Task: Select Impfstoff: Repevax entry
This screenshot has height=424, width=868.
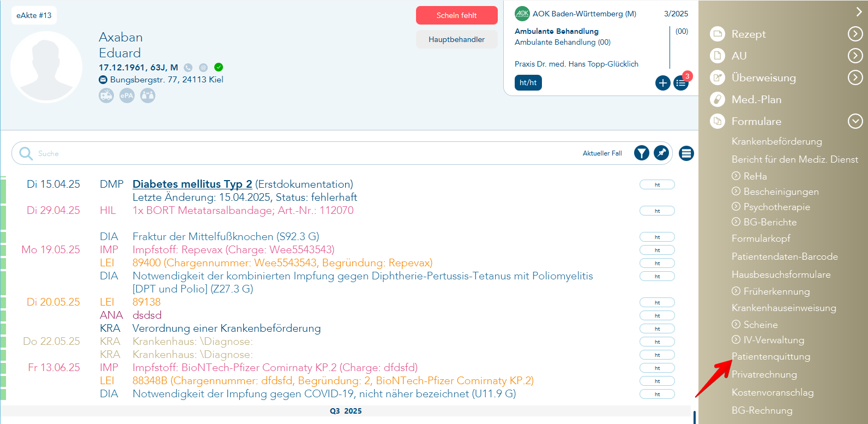Action: click(233, 249)
